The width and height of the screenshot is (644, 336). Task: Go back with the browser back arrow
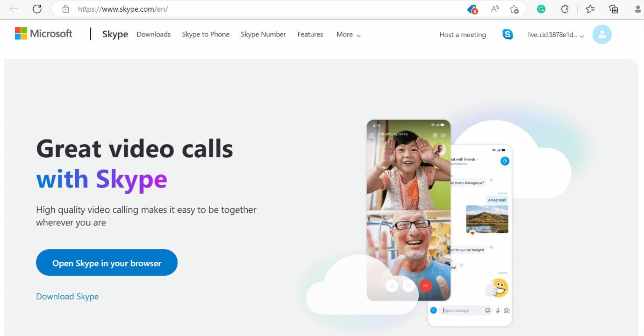click(14, 9)
